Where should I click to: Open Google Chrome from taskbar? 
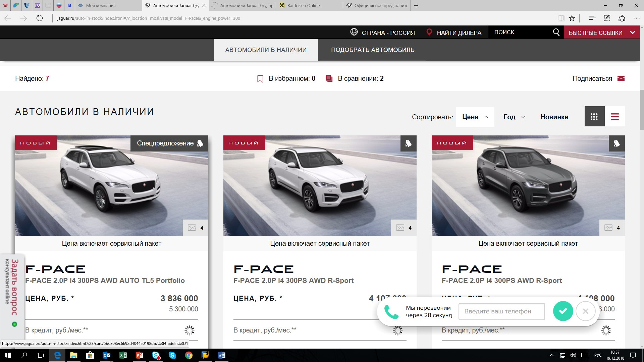pyautogui.click(x=189, y=355)
